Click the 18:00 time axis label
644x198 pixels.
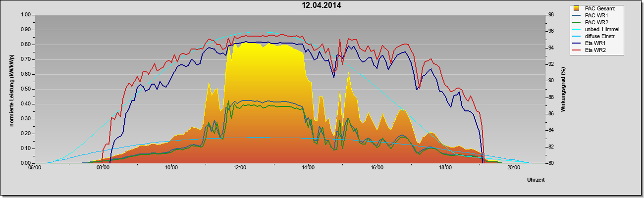point(445,167)
